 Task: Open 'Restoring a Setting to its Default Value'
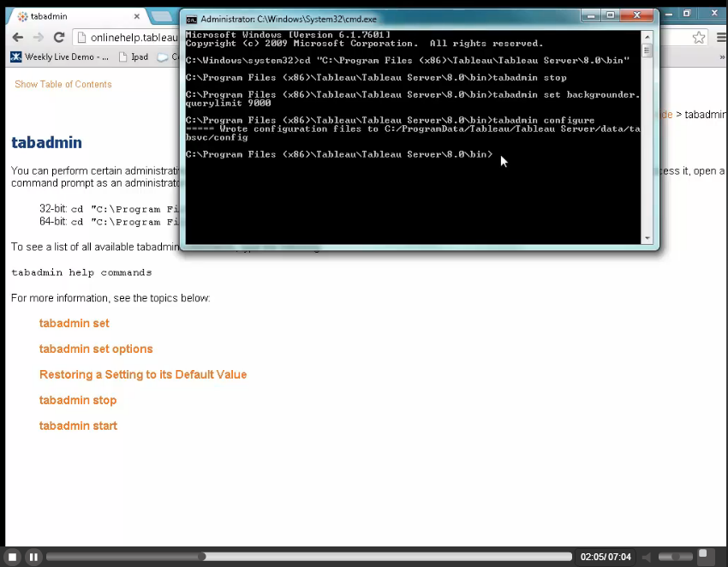pos(143,374)
